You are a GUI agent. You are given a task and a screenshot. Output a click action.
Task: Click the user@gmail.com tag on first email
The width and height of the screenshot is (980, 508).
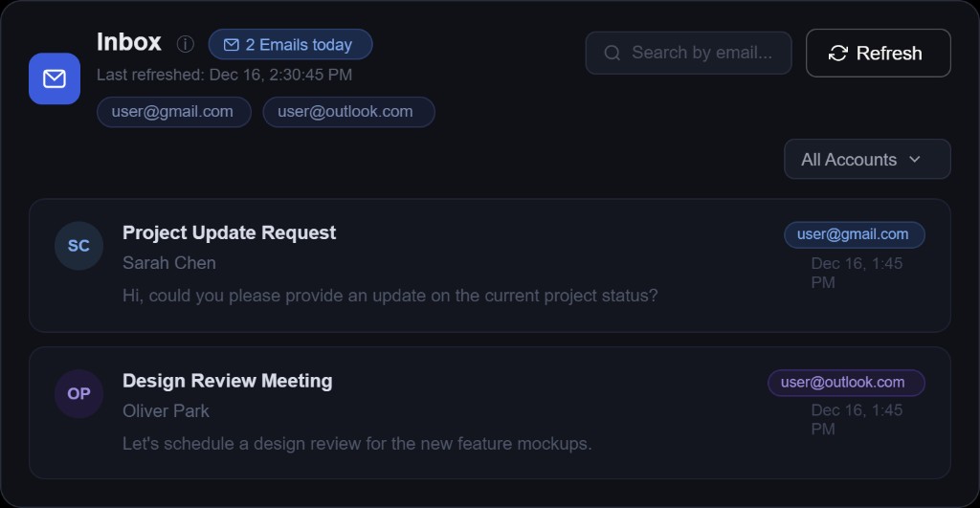pyautogui.click(x=854, y=234)
